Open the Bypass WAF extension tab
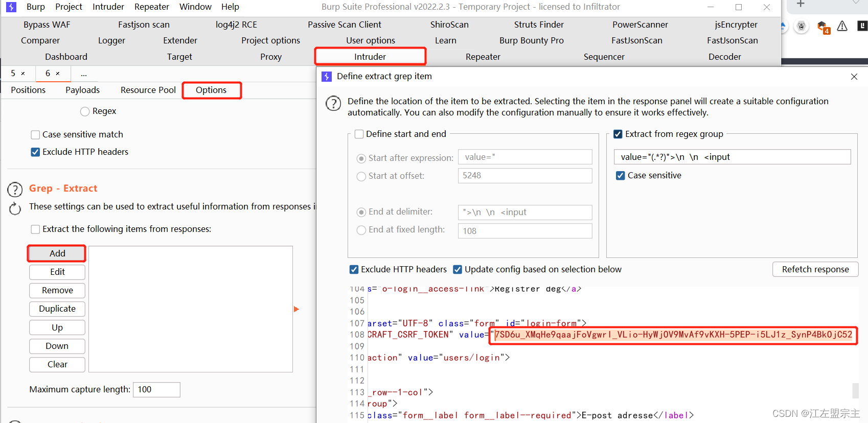Viewport: 868px width, 423px height. tap(47, 25)
